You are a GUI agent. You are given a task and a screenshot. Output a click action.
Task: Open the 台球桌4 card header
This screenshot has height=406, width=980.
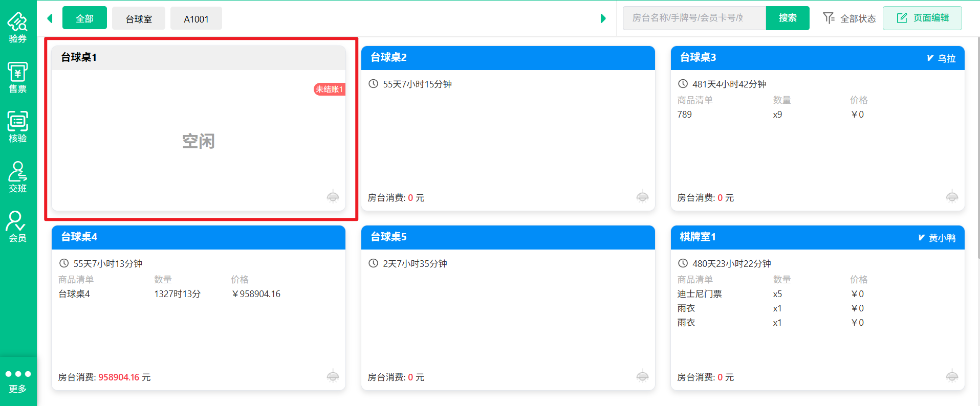pyautogui.click(x=199, y=237)
